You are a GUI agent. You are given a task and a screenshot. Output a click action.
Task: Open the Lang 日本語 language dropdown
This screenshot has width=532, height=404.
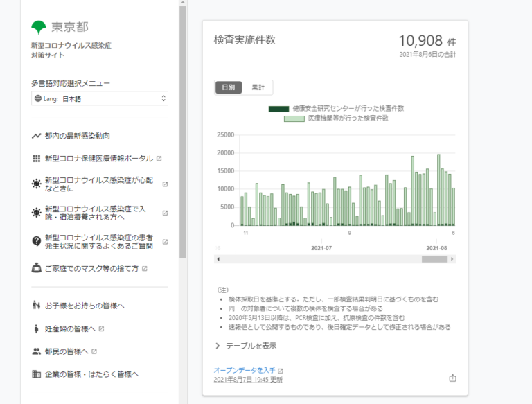pyautogui.click(x=100, y=98)
